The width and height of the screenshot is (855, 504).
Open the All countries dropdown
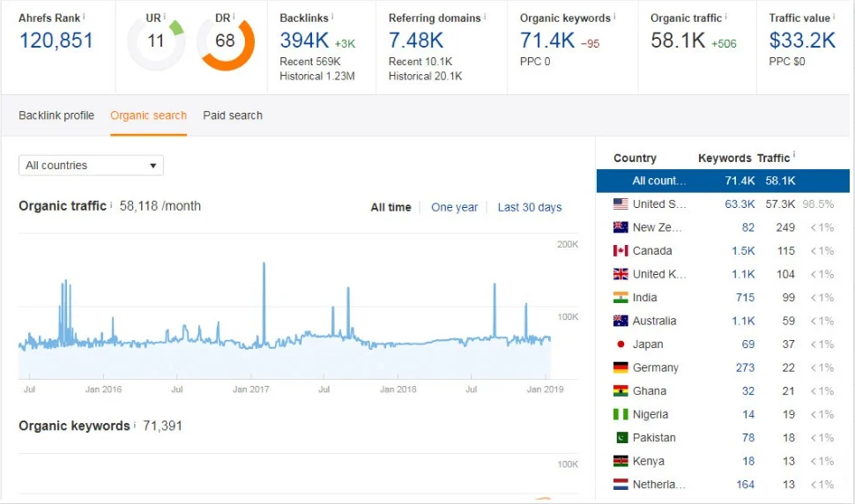coord(91,166)
